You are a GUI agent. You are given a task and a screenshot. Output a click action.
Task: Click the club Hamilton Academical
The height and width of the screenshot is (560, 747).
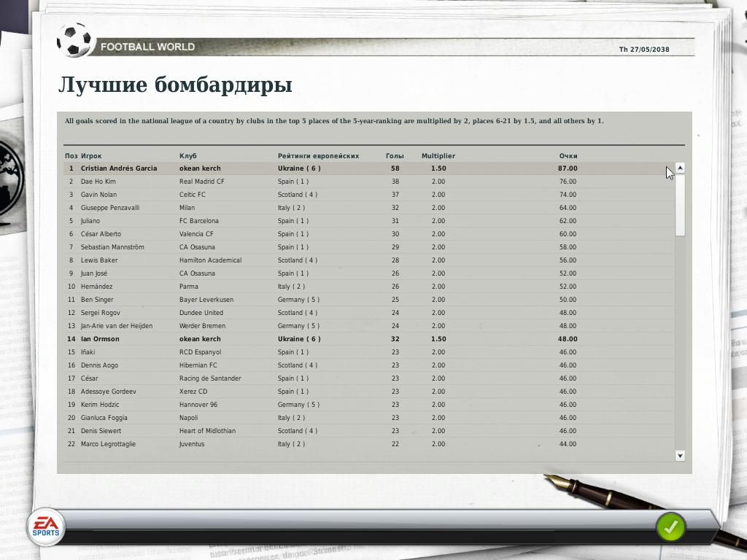click(x=211, y=260)
